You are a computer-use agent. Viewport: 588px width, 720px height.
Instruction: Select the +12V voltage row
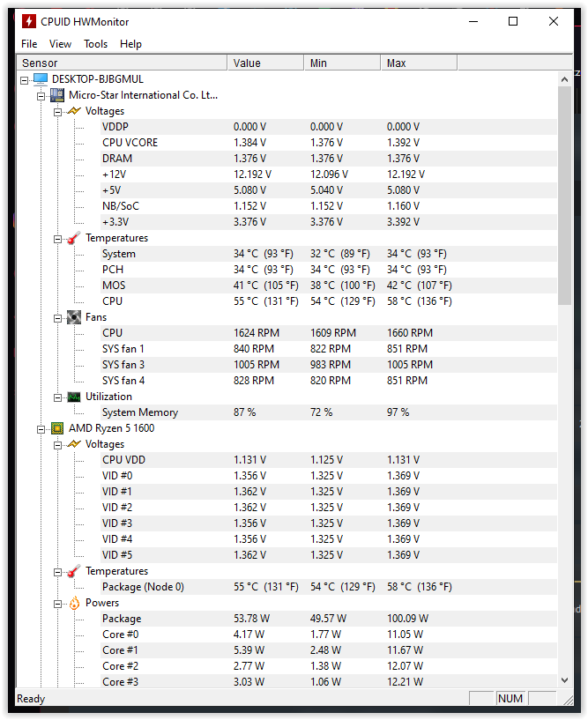329,174
